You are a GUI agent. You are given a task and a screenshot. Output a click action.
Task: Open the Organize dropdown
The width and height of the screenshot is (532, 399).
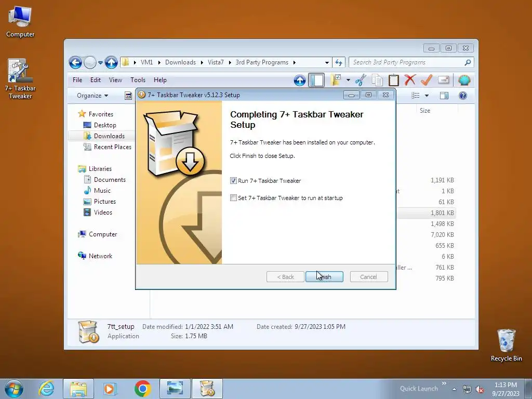pos(92,96)
